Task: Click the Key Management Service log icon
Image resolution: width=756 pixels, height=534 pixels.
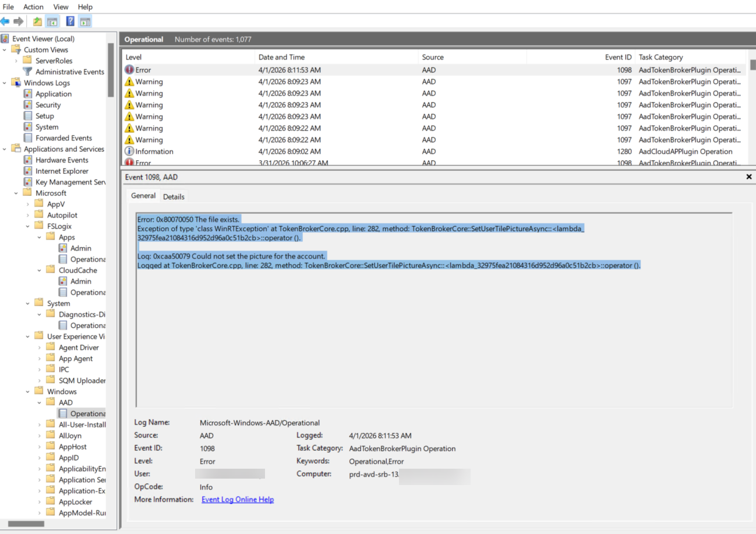Action: pos(27,182)
